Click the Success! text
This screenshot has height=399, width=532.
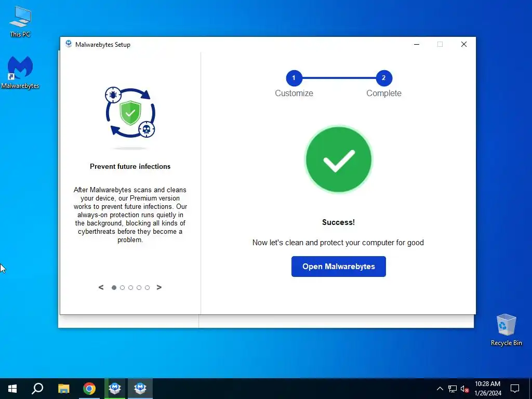[338, 222]
